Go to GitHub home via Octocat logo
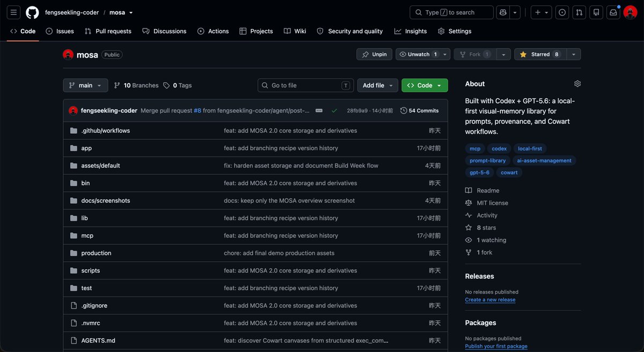 [32, 12]
